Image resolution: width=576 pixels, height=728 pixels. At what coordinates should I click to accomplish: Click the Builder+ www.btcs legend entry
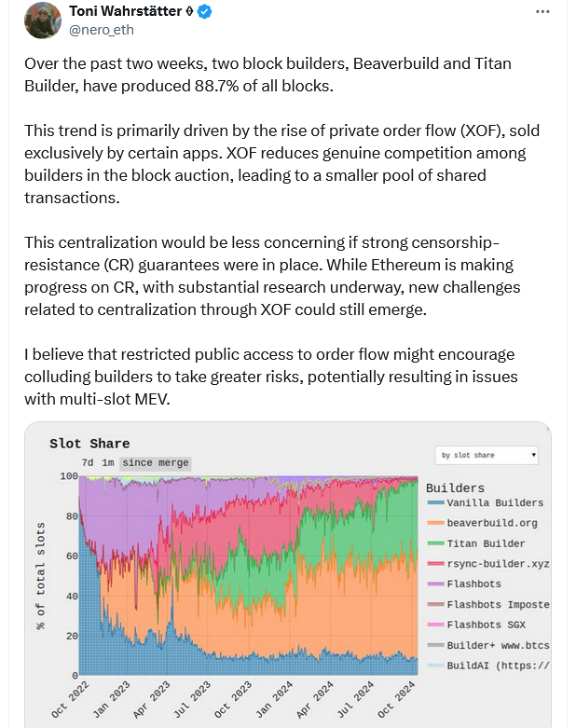point(488,645)
